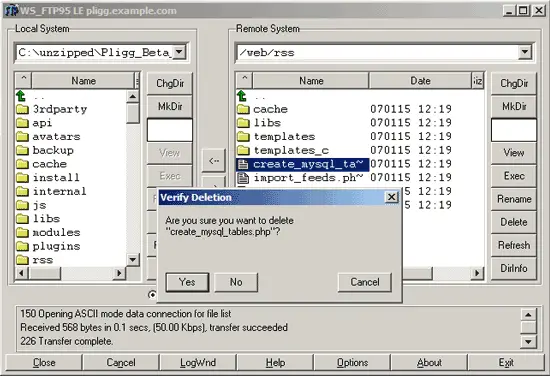Click the transfer-to-local left arrow button
550x376 pixels.
click(x=214, y=161)
